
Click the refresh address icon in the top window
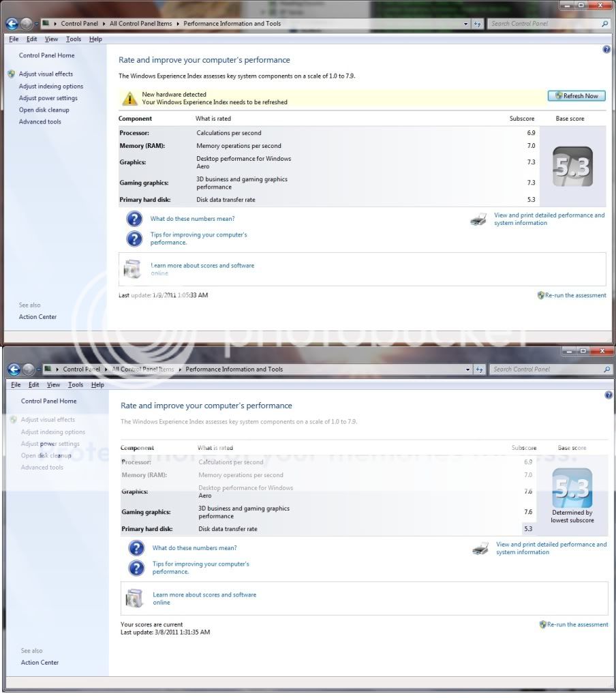[x=477, y=24]
